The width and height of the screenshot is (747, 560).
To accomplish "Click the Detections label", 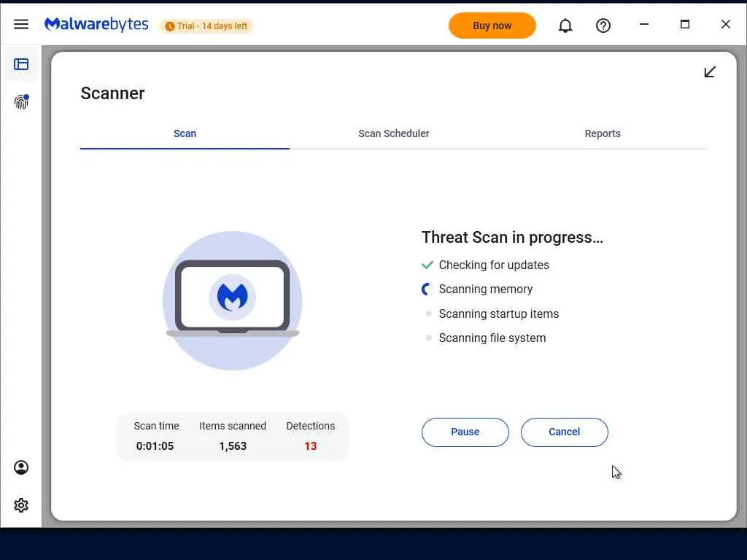I will (x=311, y=426).
